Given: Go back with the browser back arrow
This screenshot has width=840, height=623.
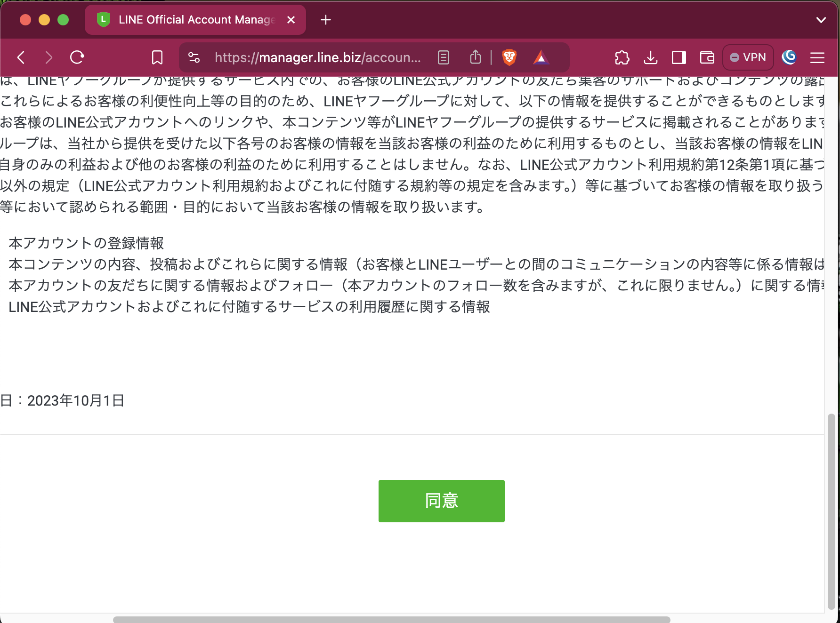Looking at the screenshot, I should pyautogui.click(x=21, y=57).
